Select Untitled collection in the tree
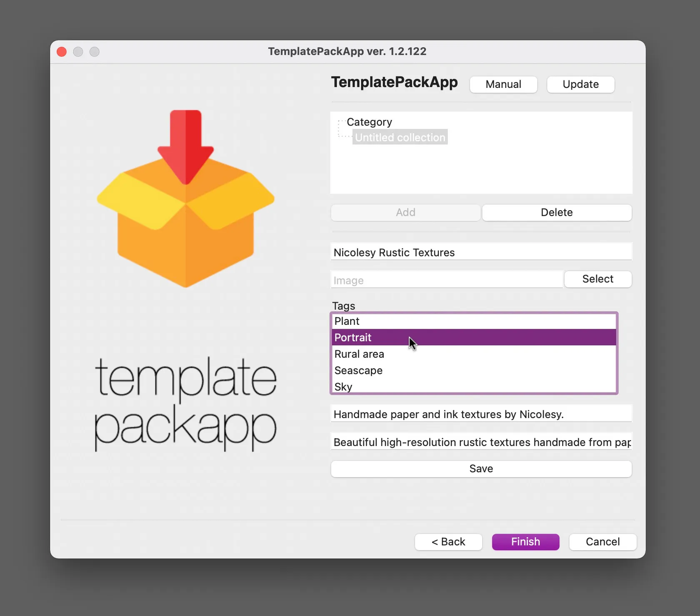Screen dimensions: 700x616 (400, 137)
